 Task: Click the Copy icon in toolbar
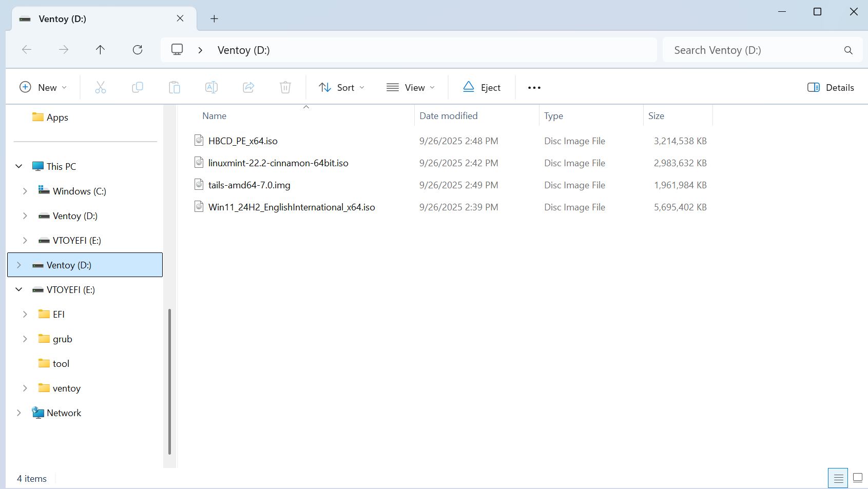[138, 87]
